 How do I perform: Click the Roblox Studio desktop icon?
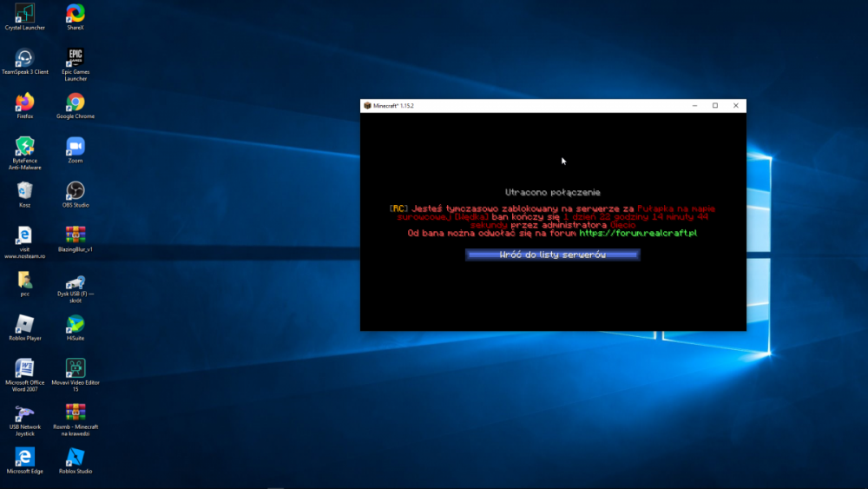click(76, 457)
